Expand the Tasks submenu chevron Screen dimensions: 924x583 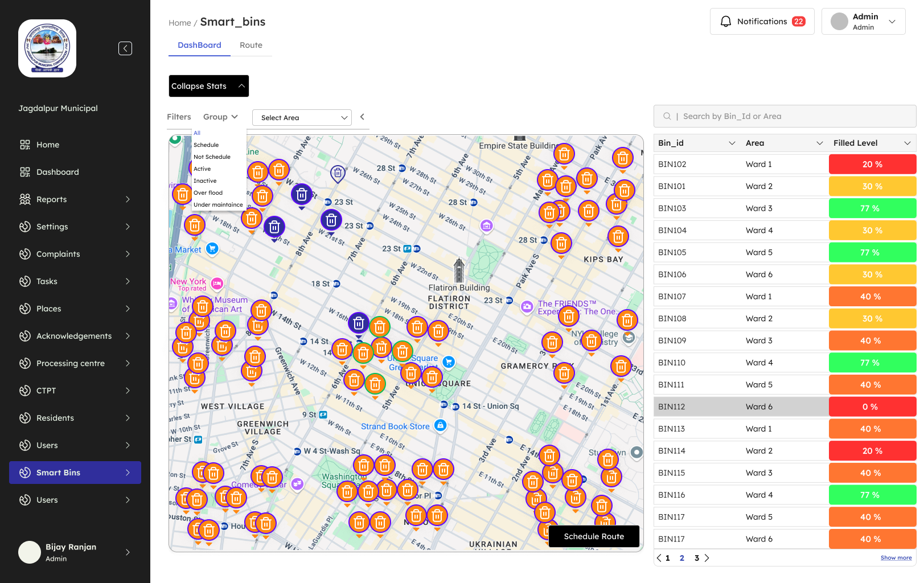[128, 281]
